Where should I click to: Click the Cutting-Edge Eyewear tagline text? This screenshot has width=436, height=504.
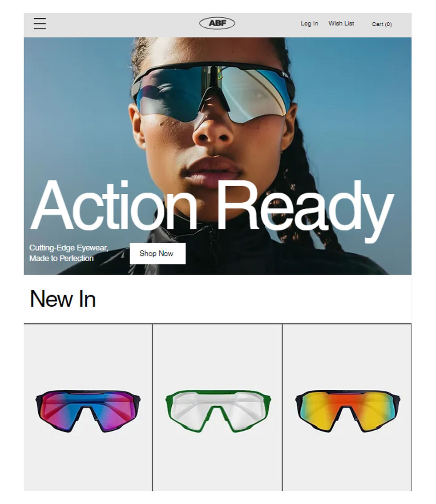(x=69, y=253)
